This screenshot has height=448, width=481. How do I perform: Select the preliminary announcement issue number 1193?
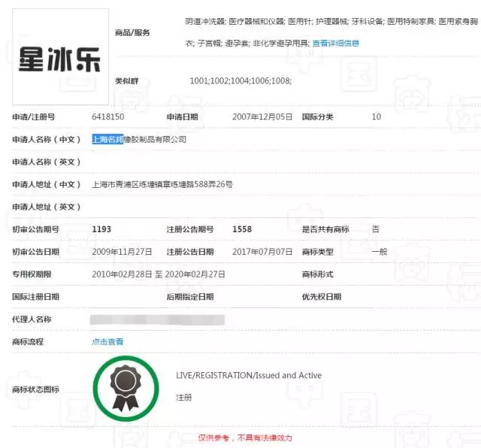tap(101, 229)
